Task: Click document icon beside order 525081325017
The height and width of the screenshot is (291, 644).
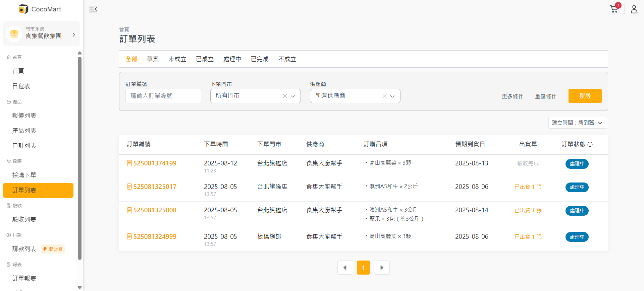Action: [x=129, y=187]
